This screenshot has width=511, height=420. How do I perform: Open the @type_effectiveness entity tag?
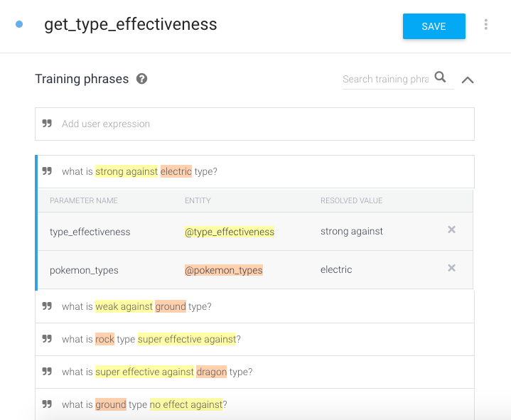tap(230, 232)
